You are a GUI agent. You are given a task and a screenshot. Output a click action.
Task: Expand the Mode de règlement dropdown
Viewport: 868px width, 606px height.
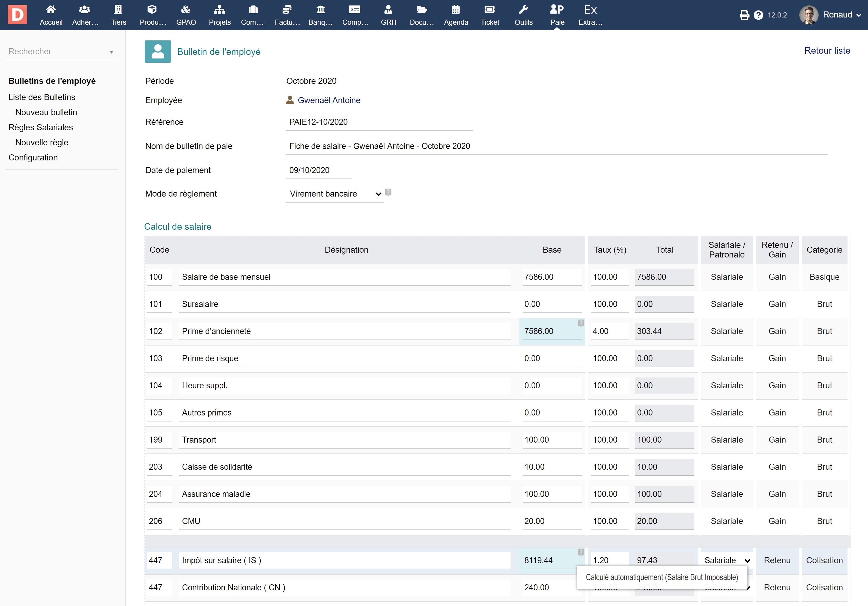click(x=335, y=194)
